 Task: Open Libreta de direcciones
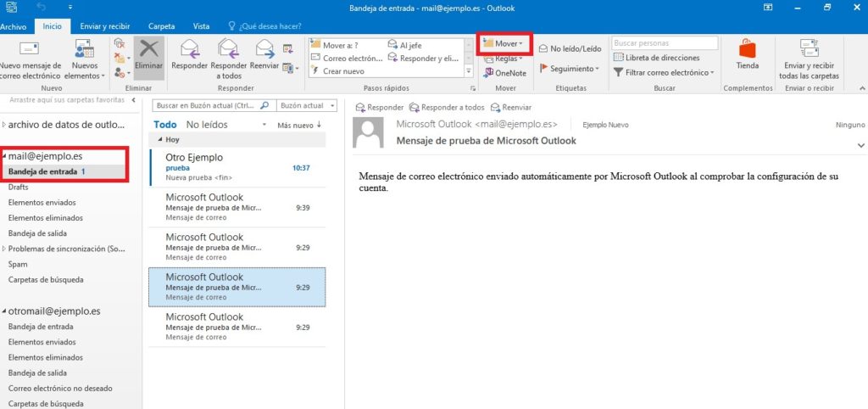click(x=657, y=58)
